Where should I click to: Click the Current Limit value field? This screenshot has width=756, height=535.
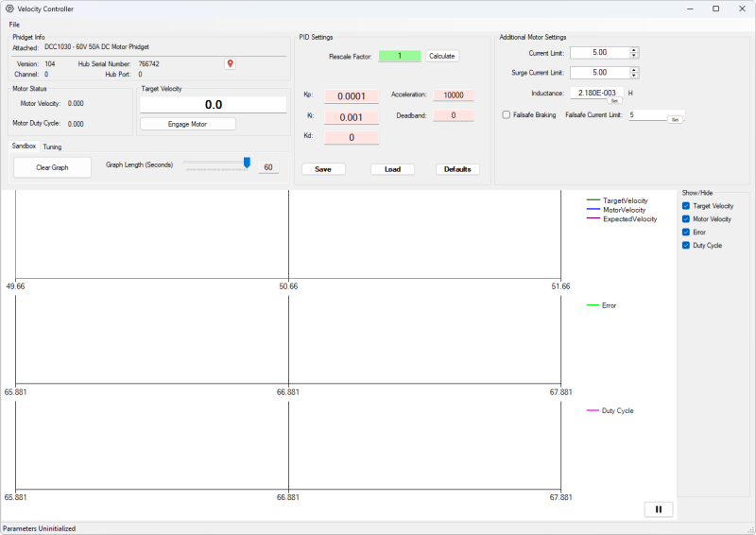pos(600,53)
